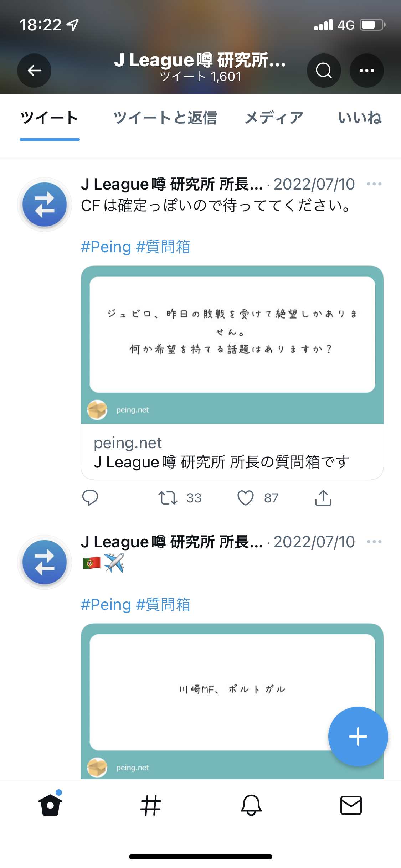Open Messages envelope icon
This screenshot has width=401, height=868.
click(x=351, y=805)
